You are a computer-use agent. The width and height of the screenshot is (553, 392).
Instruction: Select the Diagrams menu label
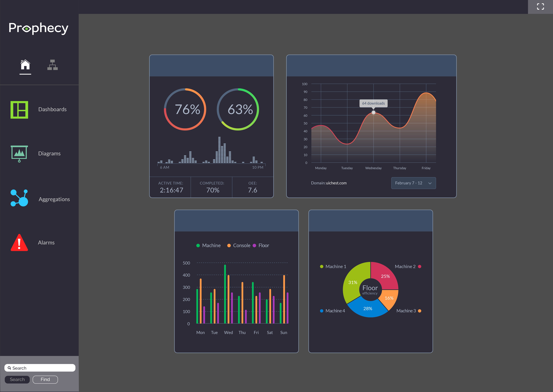[49, 154]
